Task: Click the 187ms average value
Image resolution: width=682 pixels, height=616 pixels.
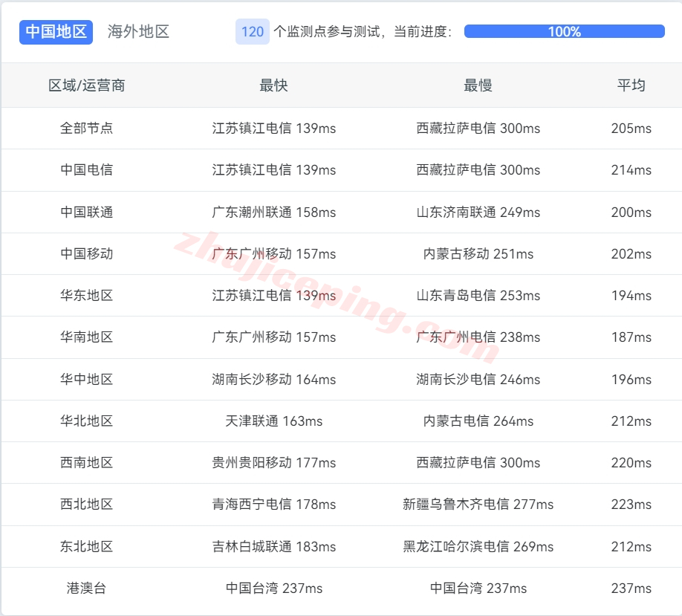Action: click(x=631, y=337)
